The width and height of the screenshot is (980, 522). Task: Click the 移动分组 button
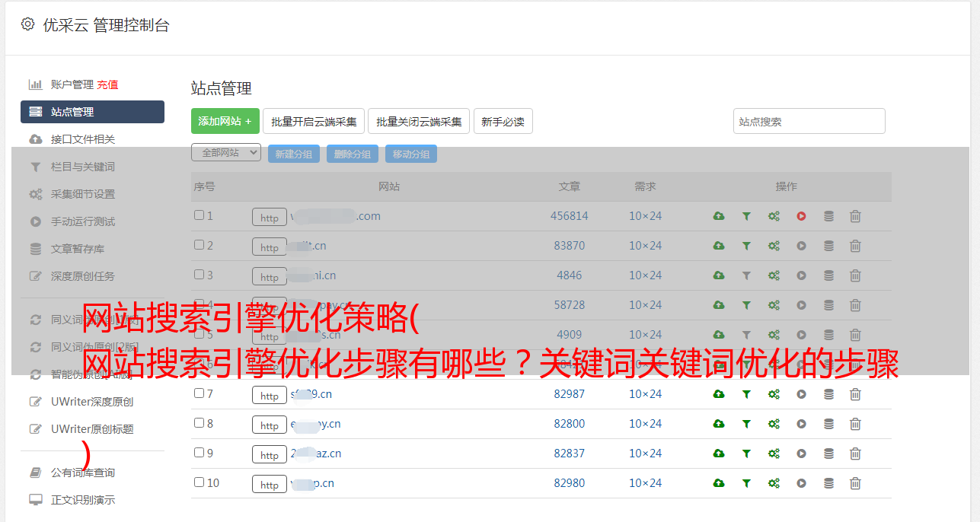pyautogui.click(x=411, y=154)
